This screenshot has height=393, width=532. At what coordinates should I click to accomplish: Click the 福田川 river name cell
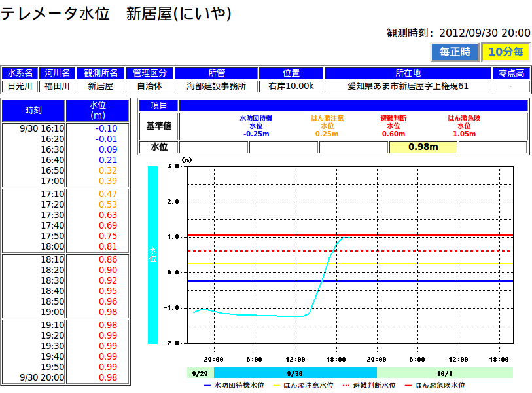tap(56, 86)
